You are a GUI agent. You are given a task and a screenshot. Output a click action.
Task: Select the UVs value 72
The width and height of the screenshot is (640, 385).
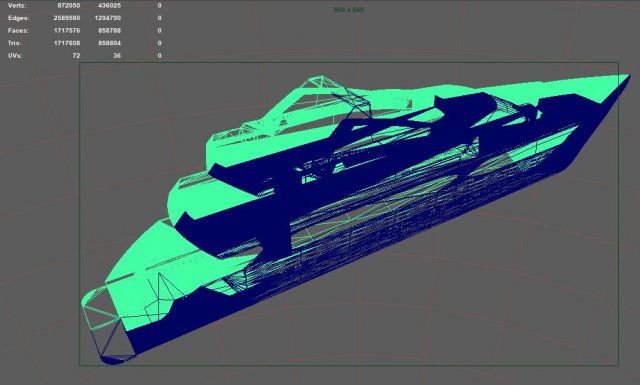[76, 56]
